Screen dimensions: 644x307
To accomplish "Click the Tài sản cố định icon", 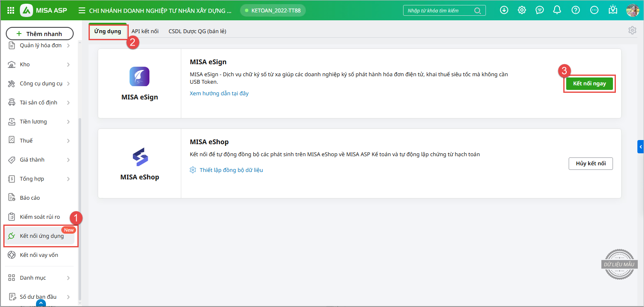I will [x=12, y=103].
